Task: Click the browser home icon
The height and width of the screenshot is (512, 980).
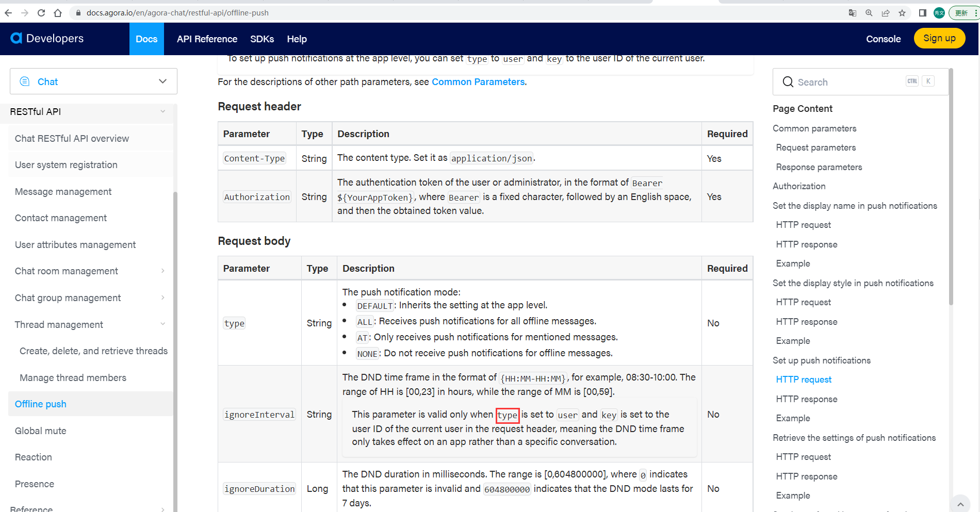Action: [x=58, y=13]
